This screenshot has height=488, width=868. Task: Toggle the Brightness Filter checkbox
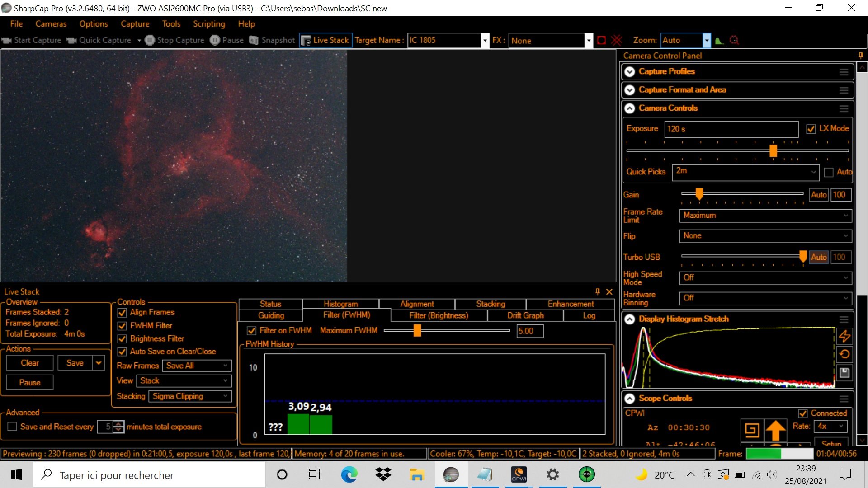pos(122,339)
